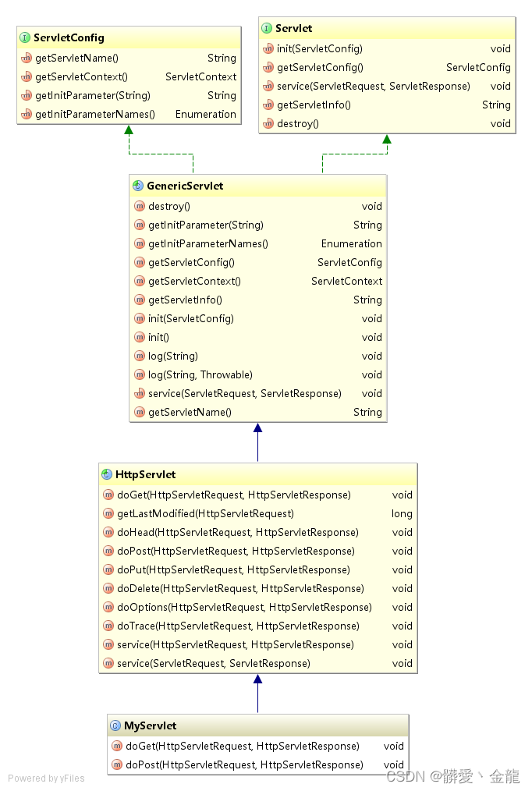
Task: Click method icon beside log(String, Throwable)
Action: pyautogui.click(x=140, y=374)
